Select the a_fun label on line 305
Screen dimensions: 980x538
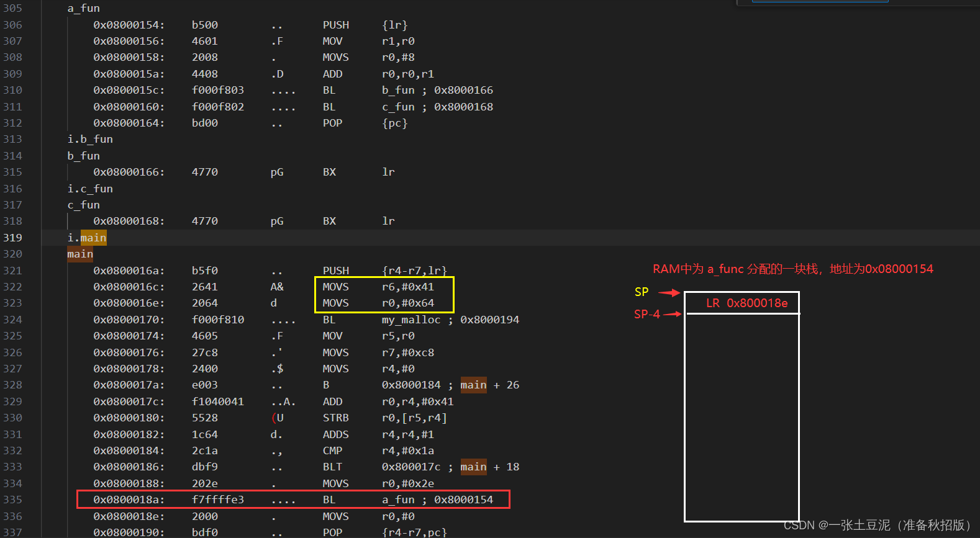coord(84,8)
